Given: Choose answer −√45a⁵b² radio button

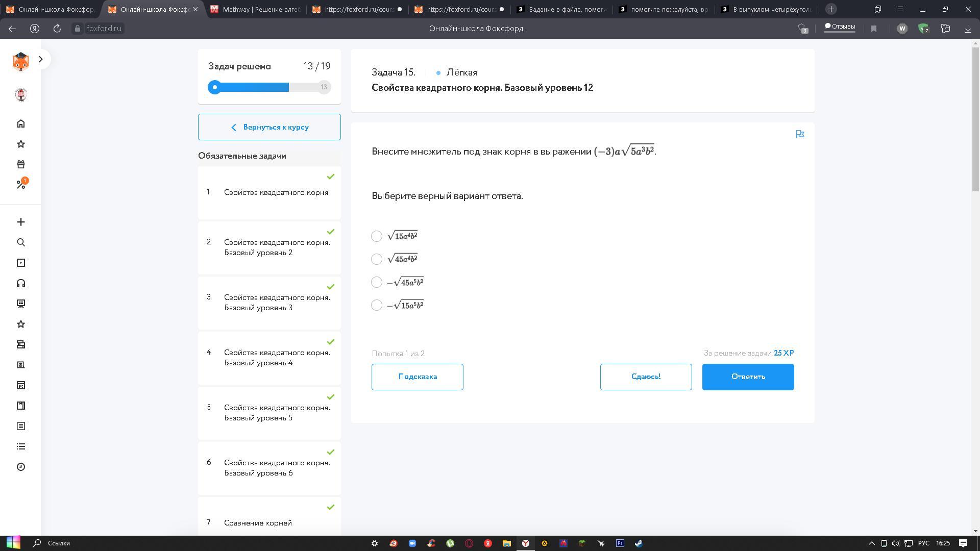Looking at the screenshot, I should [x=377, y=282].
